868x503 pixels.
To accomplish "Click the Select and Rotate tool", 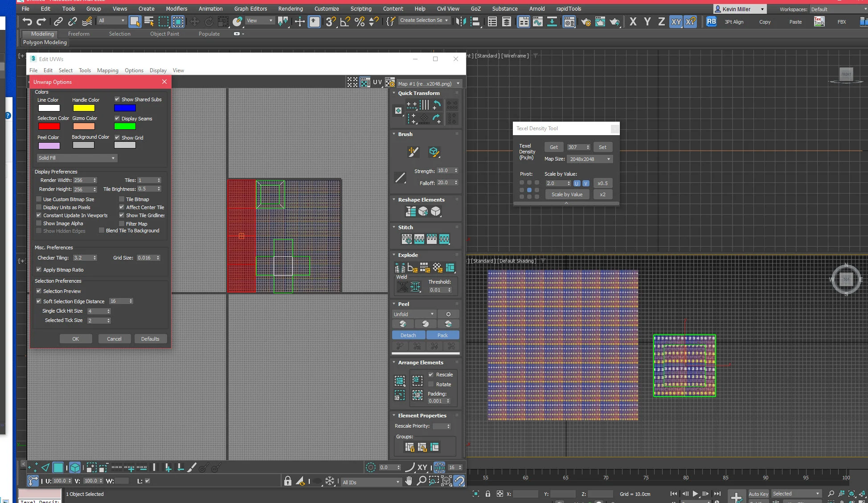I will coord(209,21).
